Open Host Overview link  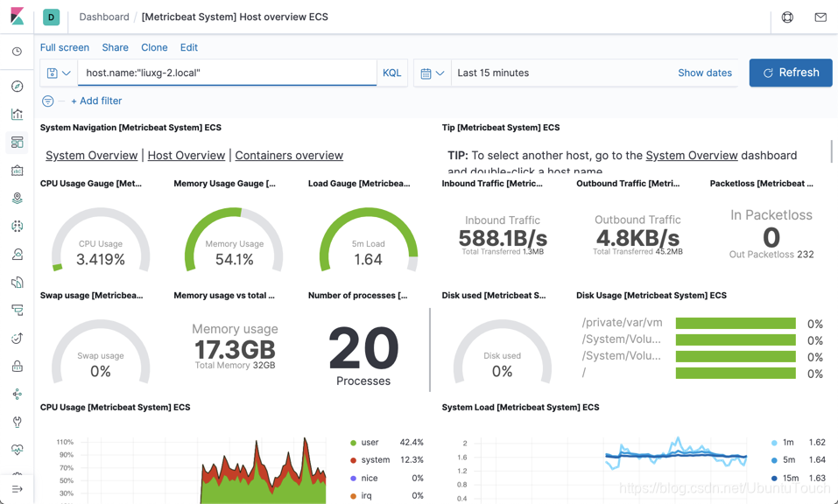click(187, 156)
